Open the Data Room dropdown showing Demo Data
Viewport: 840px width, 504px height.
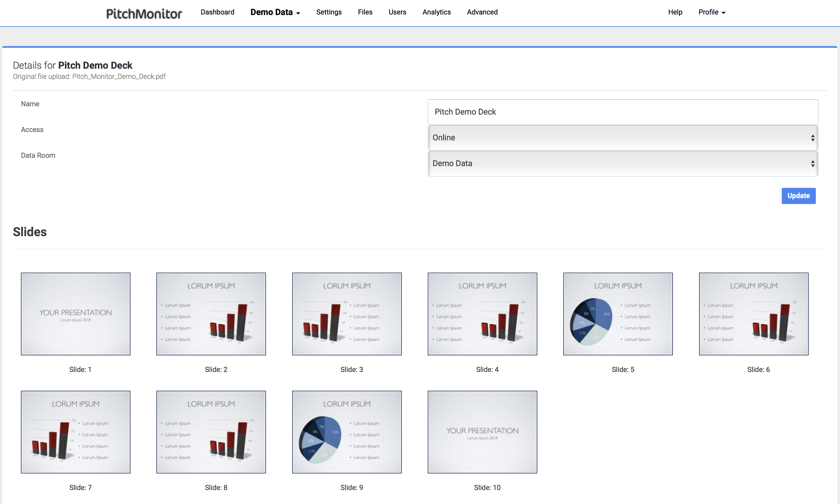[623, 163]
